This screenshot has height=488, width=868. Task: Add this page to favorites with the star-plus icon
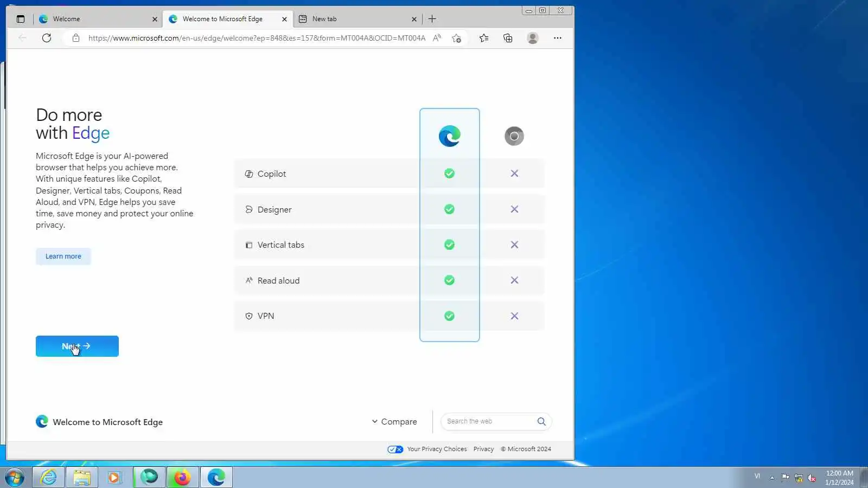(457, 38)
